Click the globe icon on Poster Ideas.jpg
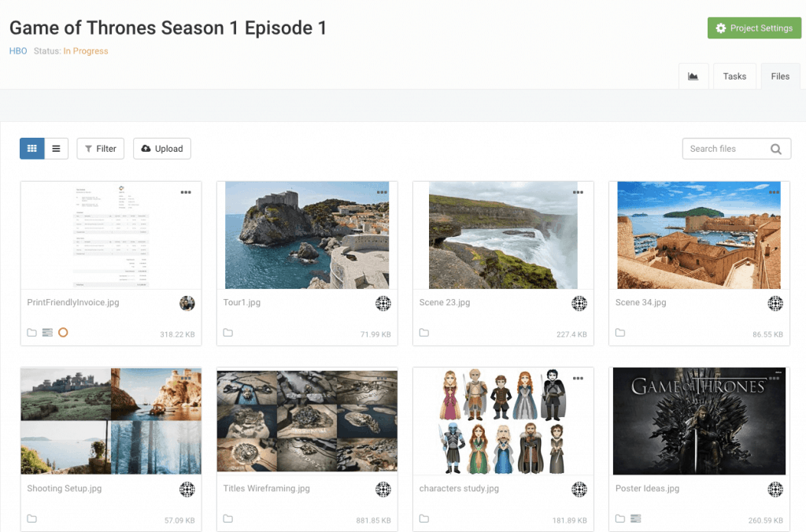Image resolution: width=806 pixels, height=532 pixels. (x=775, y=490)
